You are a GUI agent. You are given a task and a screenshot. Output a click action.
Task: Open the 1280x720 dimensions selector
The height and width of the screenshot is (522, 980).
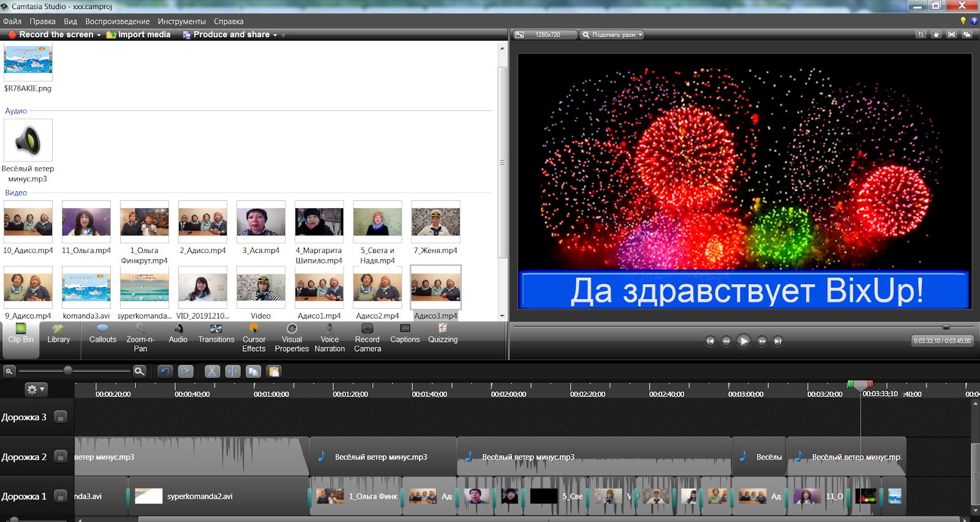547,34
